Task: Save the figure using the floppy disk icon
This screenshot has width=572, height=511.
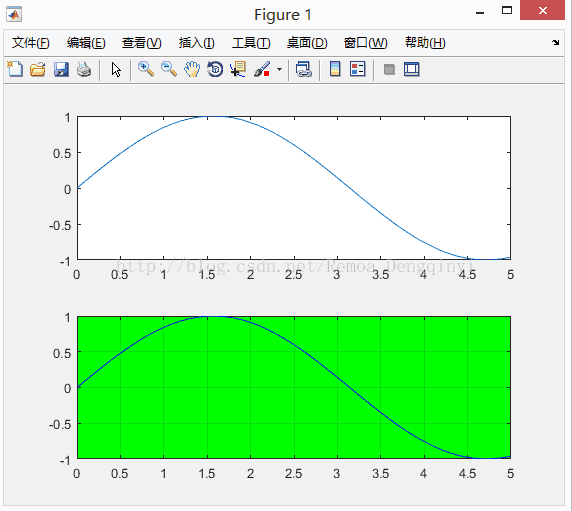Action: (x=61, y=69)
